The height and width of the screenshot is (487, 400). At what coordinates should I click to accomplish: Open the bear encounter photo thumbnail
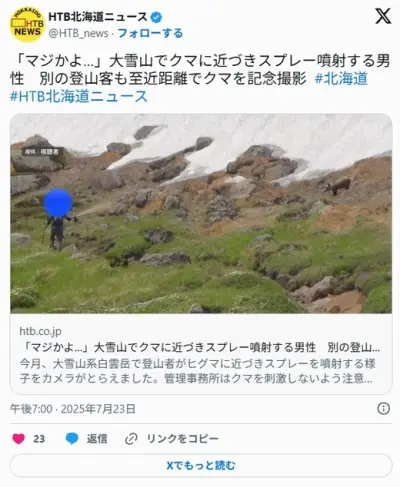(x=201, y=214)
